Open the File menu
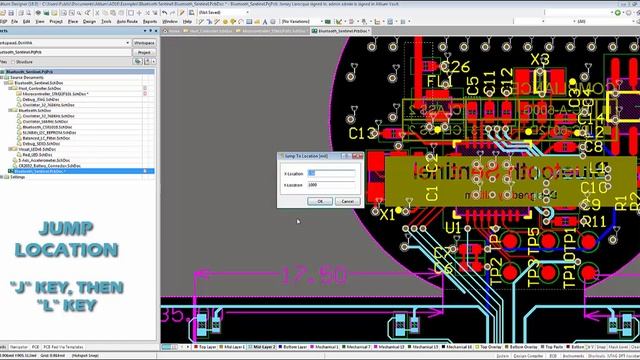640x360 pixels. tap(14, 21)
